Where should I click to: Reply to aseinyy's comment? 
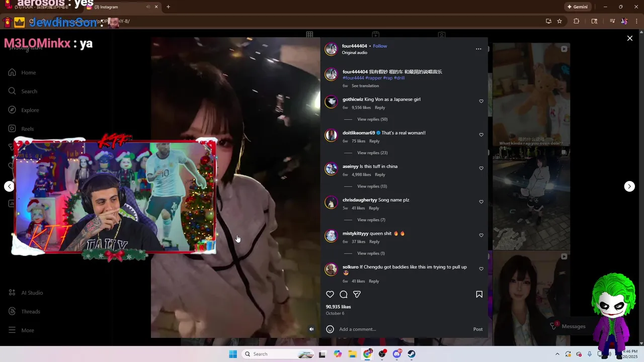[x=380, y=175]
